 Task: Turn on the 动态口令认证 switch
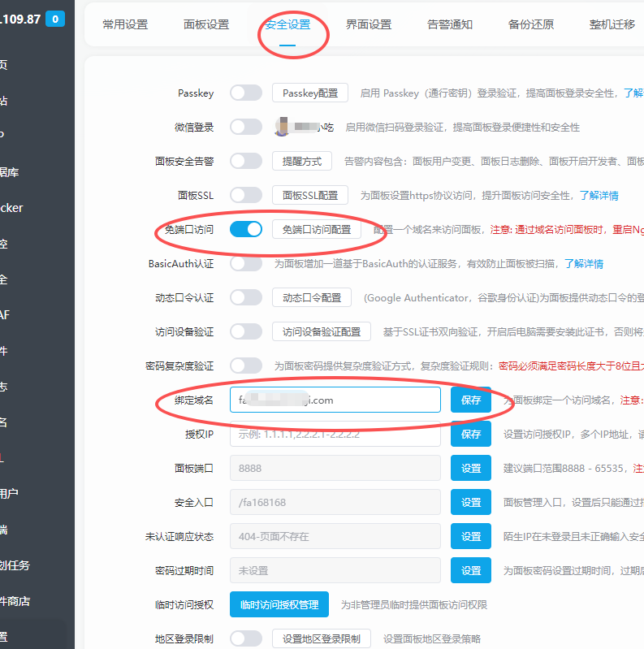pyautogui.click(x=246, y=297)
